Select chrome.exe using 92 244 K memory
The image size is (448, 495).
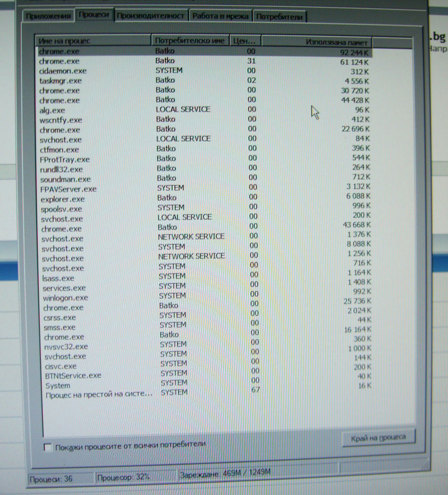pyautogui.click(x=59, y=52)
